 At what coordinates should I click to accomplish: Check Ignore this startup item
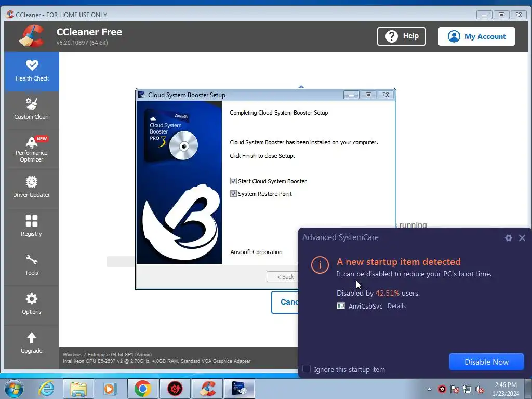(x=307, y=369)
